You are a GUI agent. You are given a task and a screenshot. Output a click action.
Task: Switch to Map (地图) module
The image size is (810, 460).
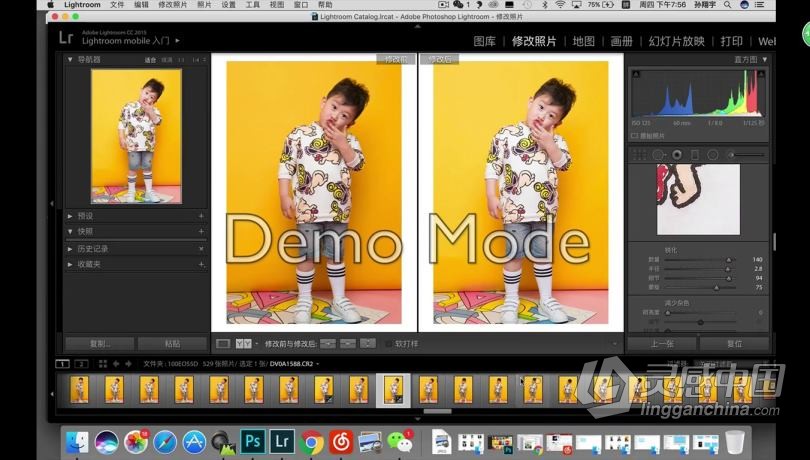583,41
